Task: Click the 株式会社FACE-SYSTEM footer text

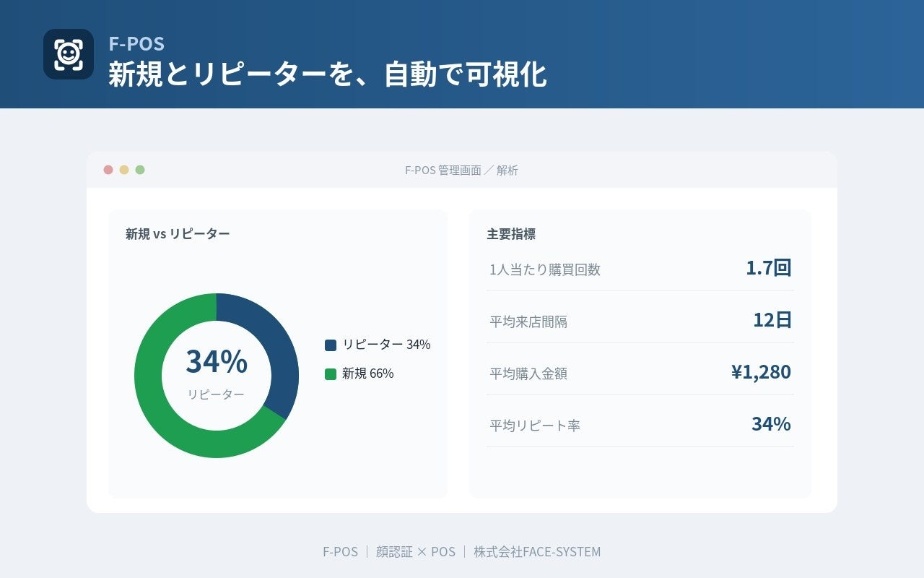Action: (537, 552)
